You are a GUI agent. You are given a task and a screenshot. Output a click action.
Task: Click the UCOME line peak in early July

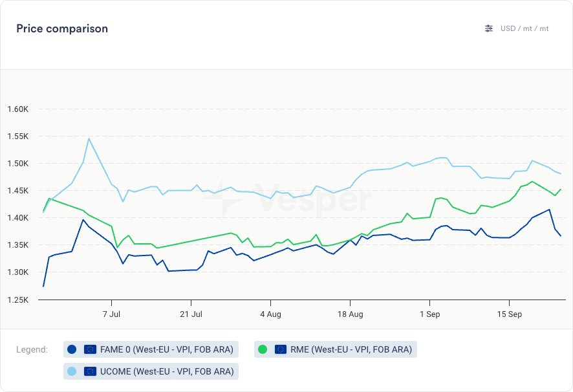pyautogui.click(x=89, y=138)
